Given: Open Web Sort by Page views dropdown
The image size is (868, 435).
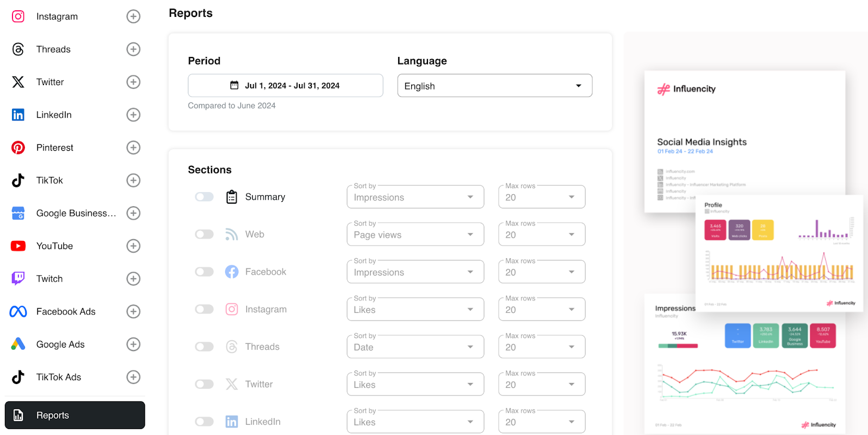Looking at the screenshot, I should pos(416,234).
